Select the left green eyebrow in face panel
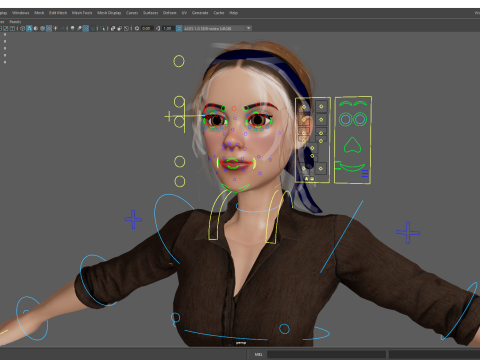Screen dimensions: 480x360 click(x=345, y=104)
